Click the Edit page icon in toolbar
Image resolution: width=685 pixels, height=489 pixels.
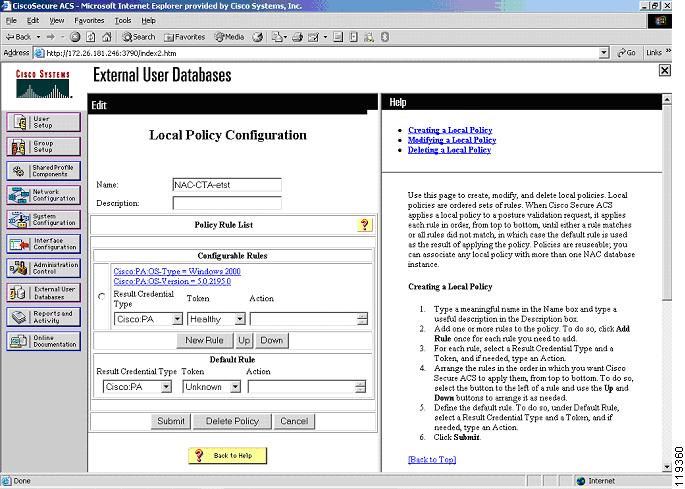(313, 37)
